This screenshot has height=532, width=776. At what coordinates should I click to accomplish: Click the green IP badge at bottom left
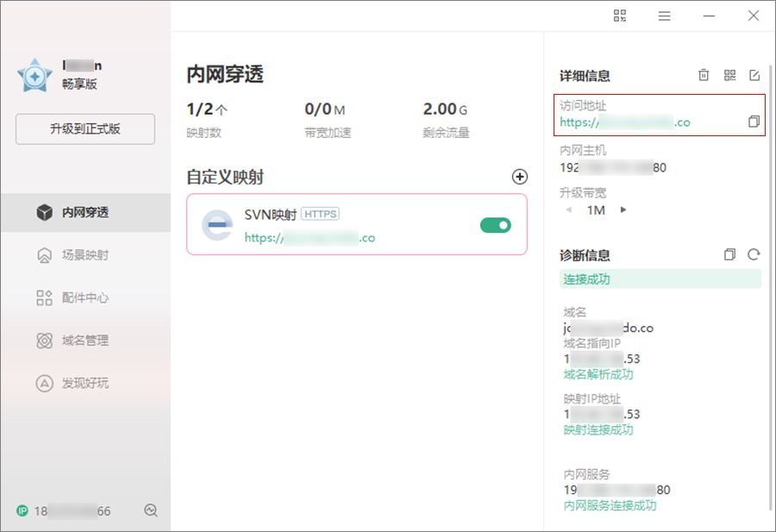(22, 510)
